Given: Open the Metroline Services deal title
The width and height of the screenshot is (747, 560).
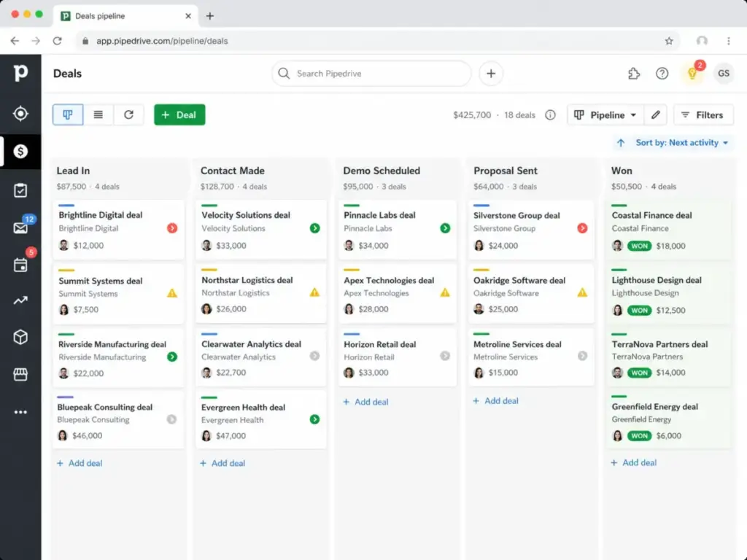Looking at the screenshot, I should pos(517,344).
